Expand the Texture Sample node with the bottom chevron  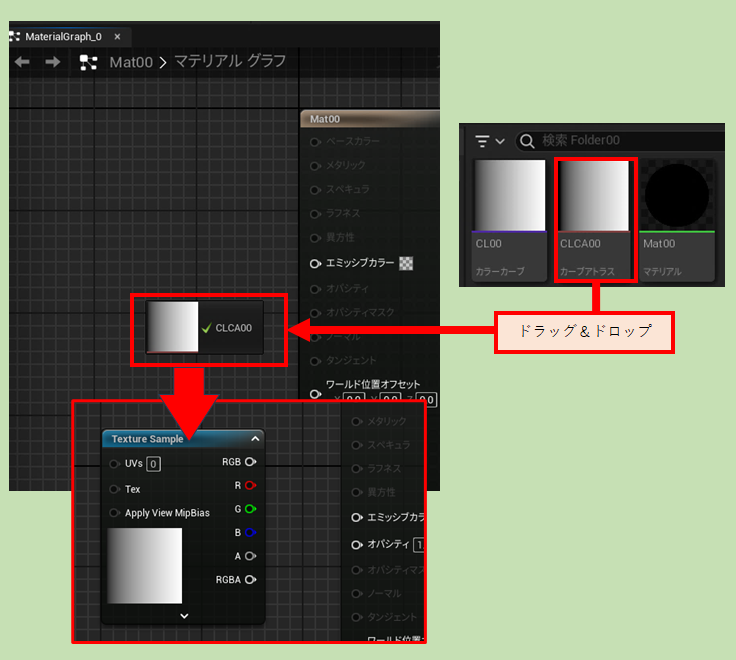184,616
